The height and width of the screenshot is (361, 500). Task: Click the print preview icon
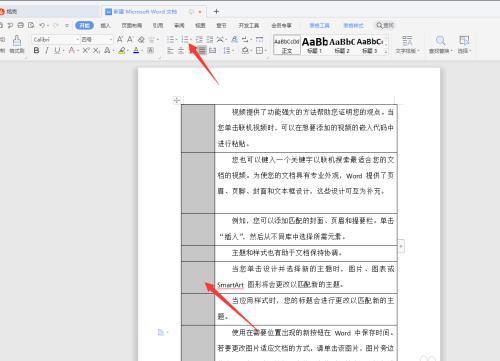(x=31, y=25)
